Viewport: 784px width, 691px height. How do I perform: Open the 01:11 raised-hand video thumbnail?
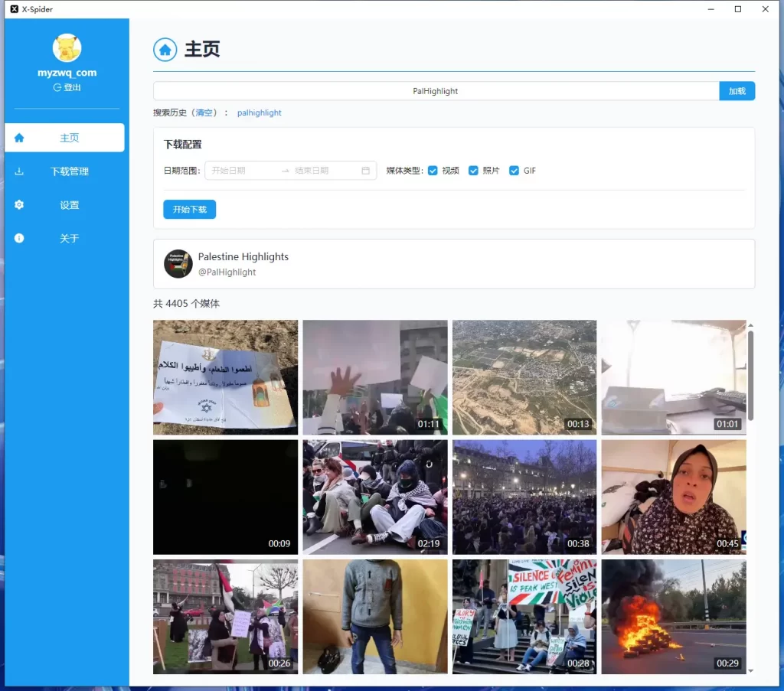click(375, 377)
